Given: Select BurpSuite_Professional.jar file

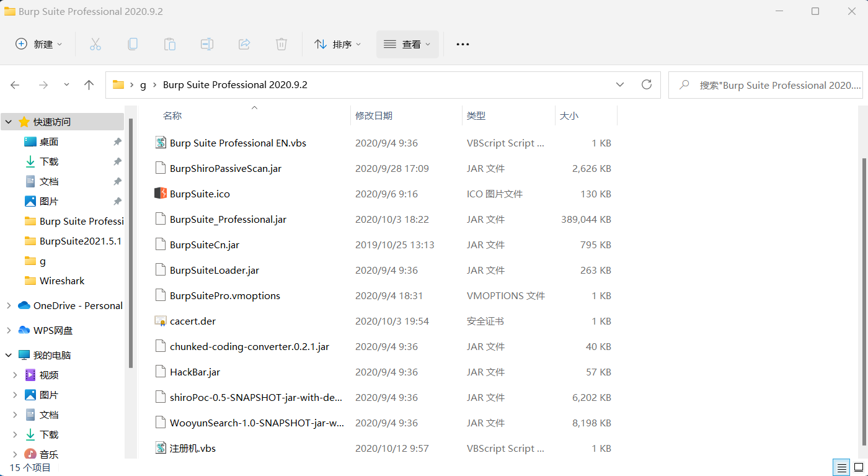Looking at the screenshot, I should 228,219.
